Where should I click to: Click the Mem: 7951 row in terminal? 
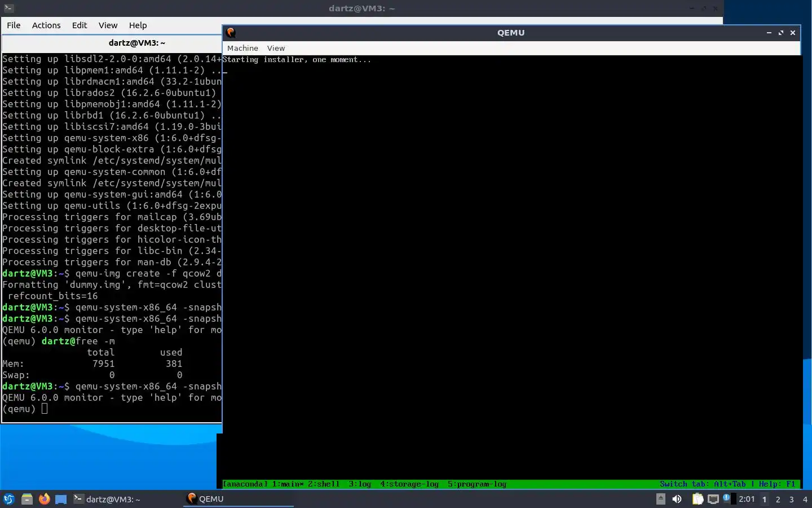coord(92,364)
